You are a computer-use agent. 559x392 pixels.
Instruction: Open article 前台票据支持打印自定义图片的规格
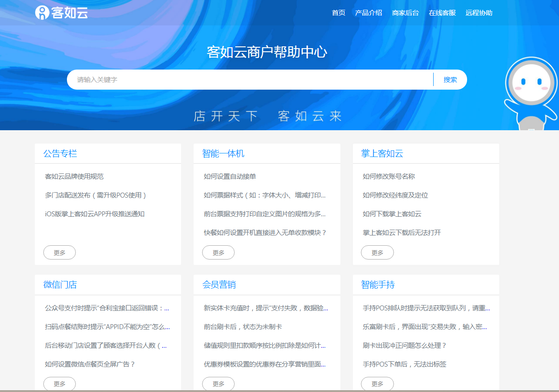[x=265, y=214]
